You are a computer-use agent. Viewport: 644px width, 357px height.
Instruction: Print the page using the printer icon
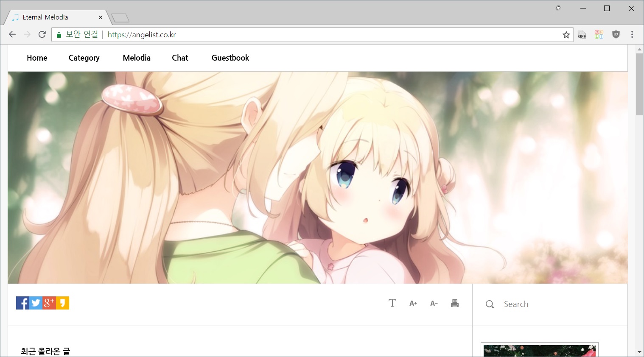pos(455,303)
